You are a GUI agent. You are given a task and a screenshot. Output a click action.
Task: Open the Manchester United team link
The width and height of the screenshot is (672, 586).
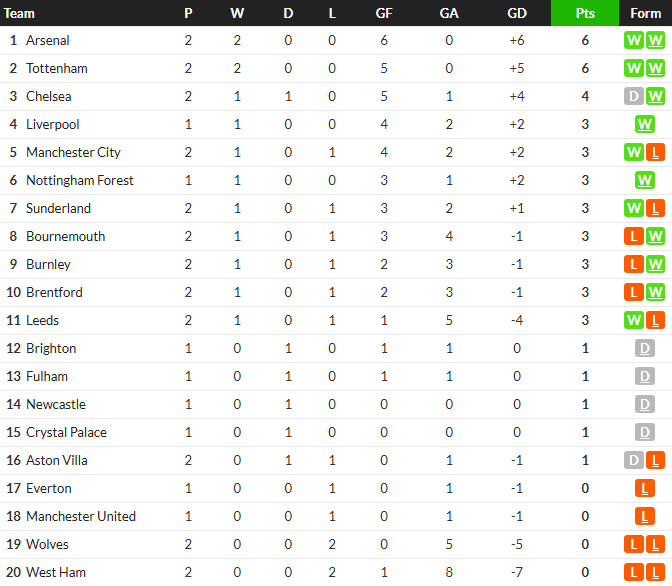81,516
